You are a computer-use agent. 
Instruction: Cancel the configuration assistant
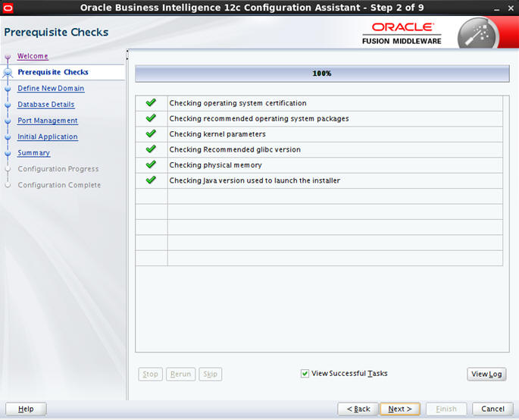coord(492,409)
